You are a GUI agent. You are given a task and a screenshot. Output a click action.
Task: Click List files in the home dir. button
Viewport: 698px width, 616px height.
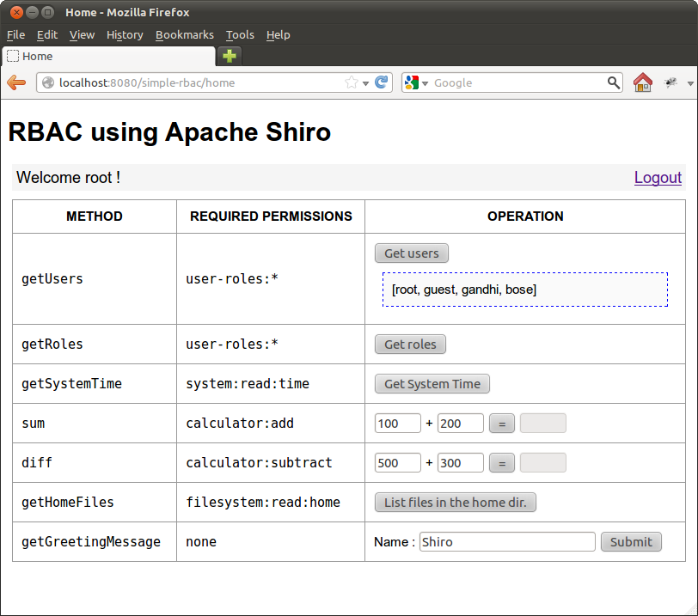(x=456, y=503)
